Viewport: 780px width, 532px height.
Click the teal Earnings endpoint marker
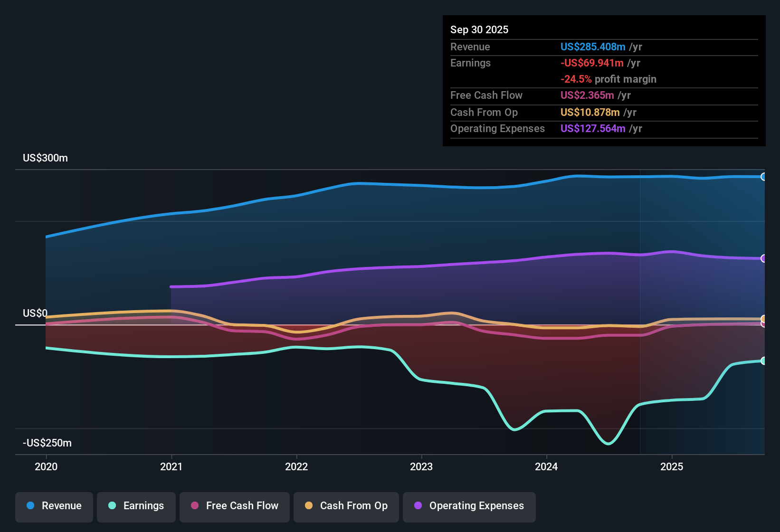coord(763,361)
